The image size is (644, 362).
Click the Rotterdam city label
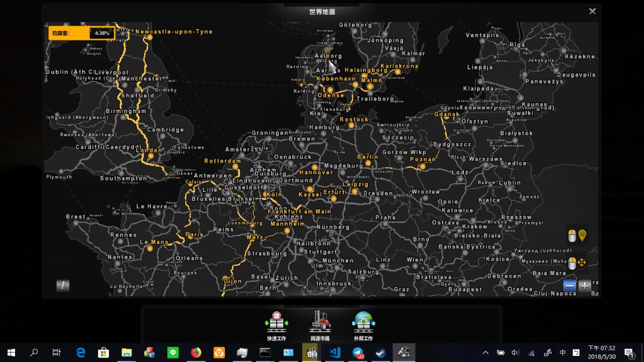point(222,161)
